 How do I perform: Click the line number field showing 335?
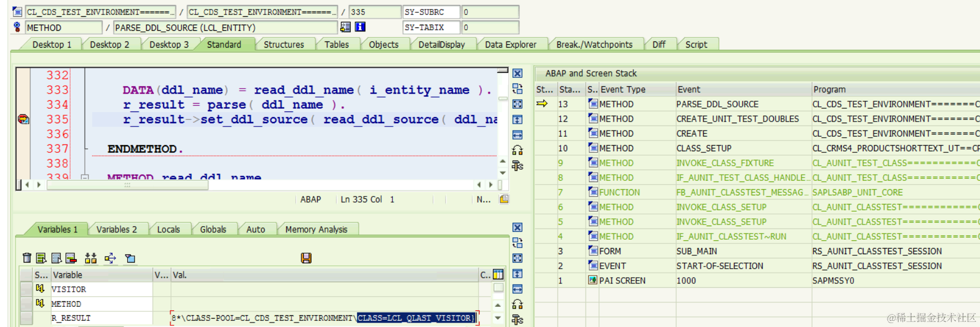coord(374,12)
